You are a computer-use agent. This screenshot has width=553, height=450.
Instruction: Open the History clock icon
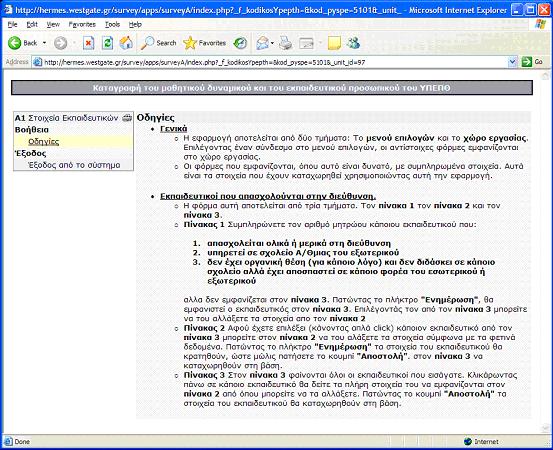click(x=240, y=43)
